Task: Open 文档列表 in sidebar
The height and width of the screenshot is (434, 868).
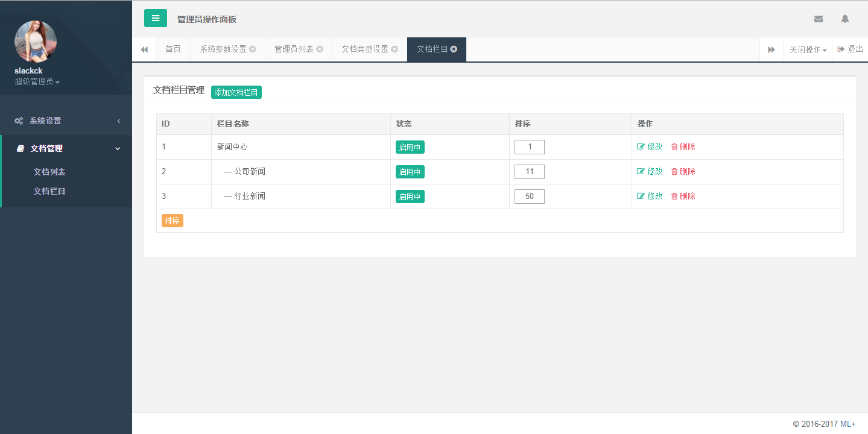Action: [x=49, y=172]
